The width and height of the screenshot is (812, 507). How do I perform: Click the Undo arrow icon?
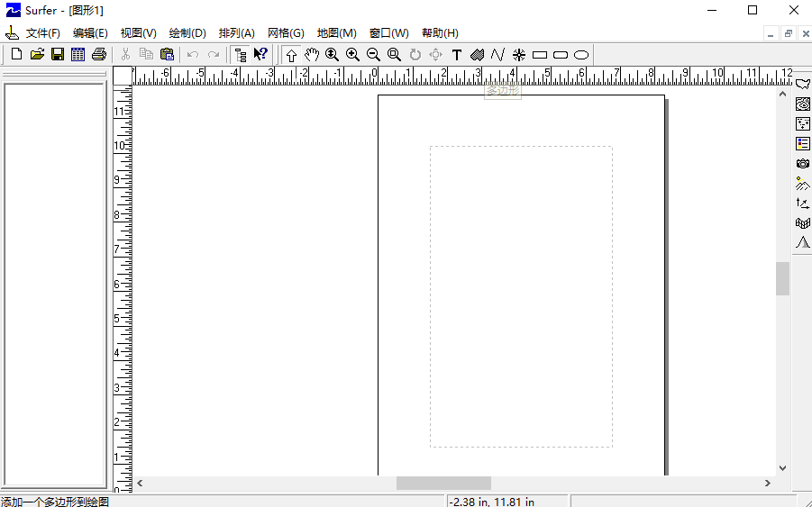[x=193, y=54]
